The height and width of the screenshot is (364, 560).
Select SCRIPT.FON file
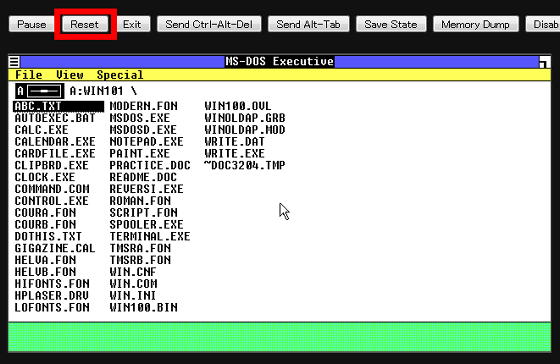pos(144,213)
